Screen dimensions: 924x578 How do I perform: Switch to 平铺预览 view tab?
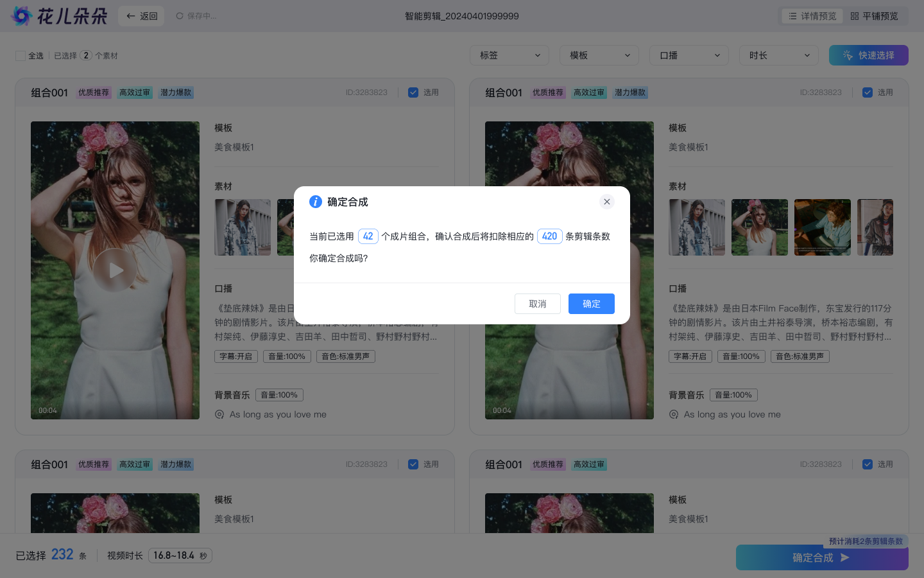click(x=875, y=16)
